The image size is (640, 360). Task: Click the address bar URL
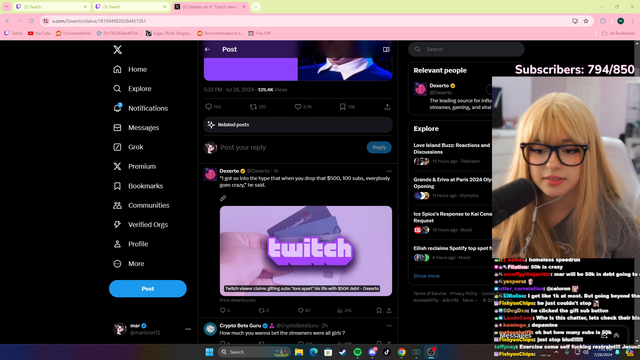click(99, 21)
